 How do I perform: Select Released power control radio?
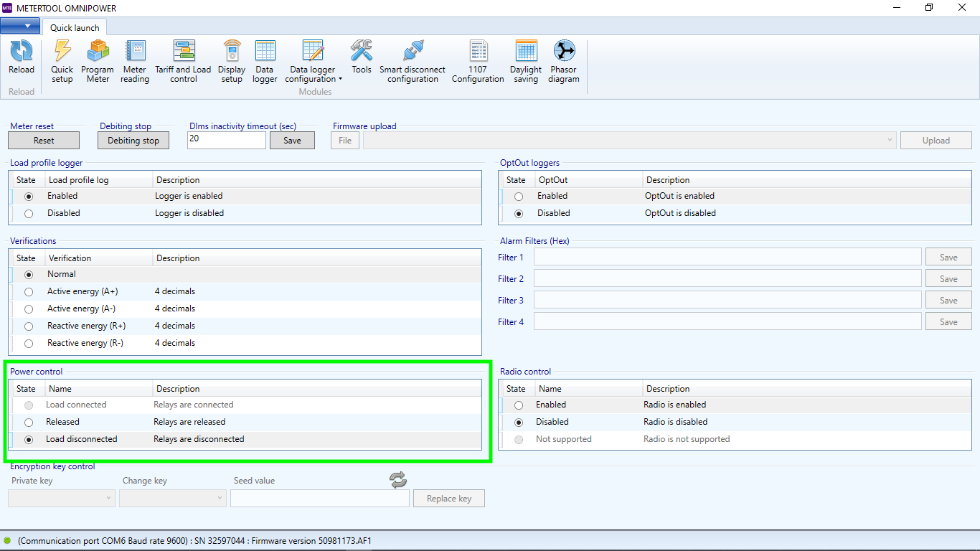[29, 422]
